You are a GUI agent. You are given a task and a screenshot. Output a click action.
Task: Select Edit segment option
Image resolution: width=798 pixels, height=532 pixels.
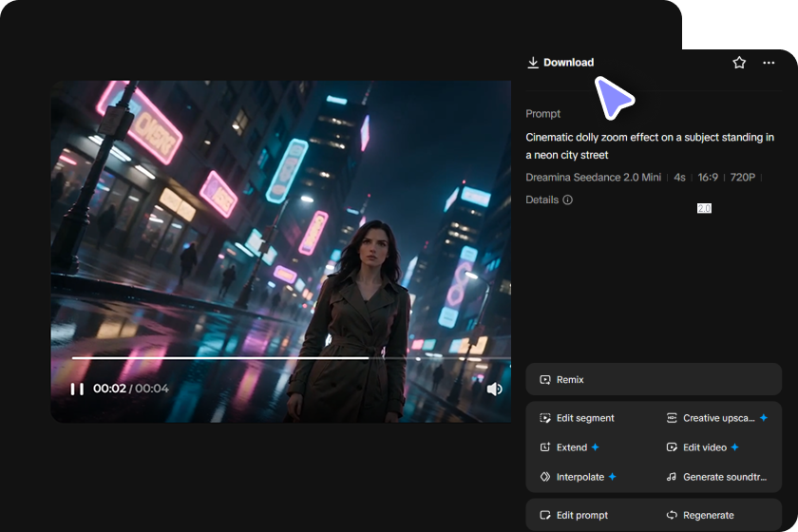point(577,418)
